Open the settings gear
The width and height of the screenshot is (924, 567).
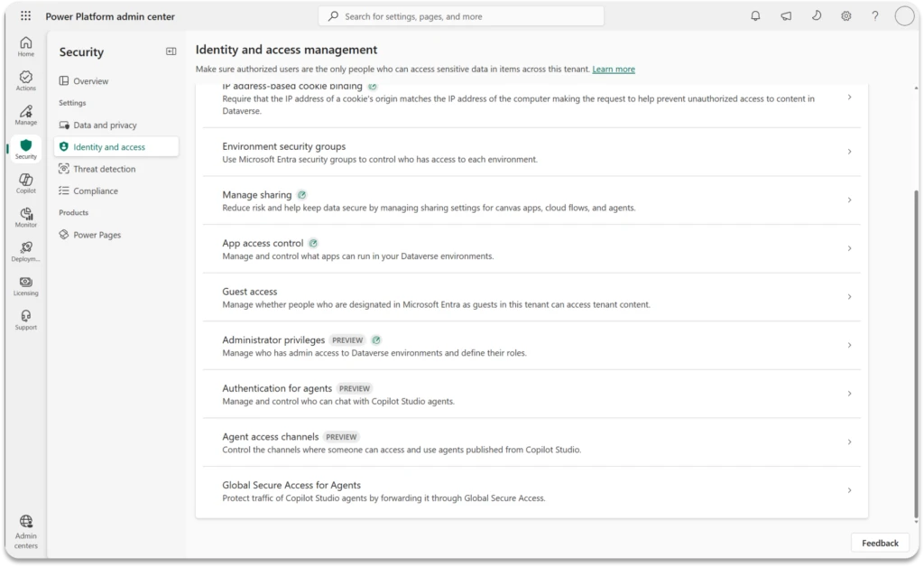[x=846, y=16]
